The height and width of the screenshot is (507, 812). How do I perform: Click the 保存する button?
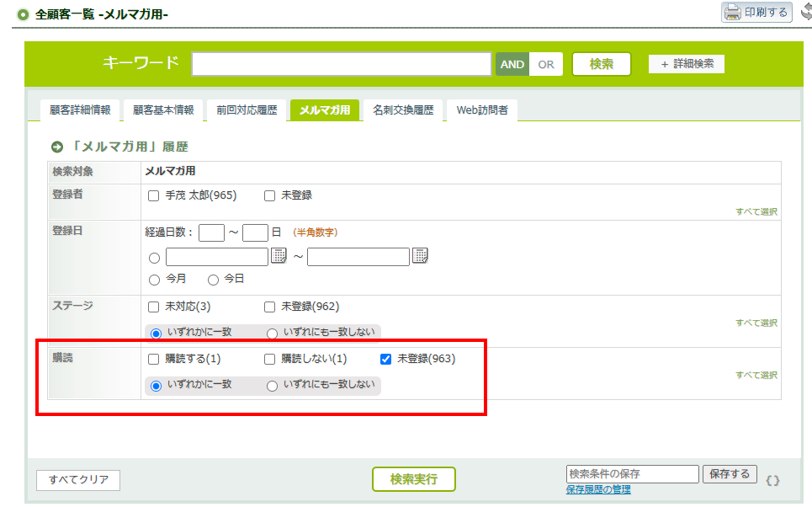(x=730, y=474)
